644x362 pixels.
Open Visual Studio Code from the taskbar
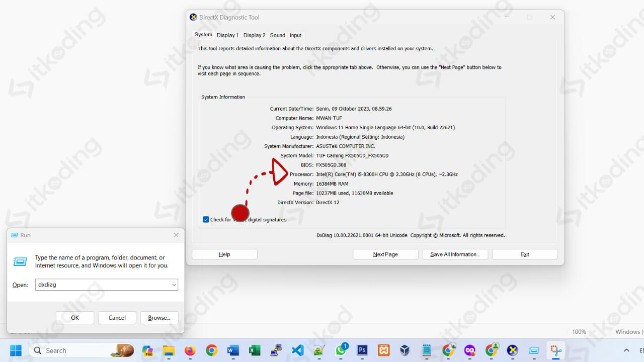coord(298,350)
